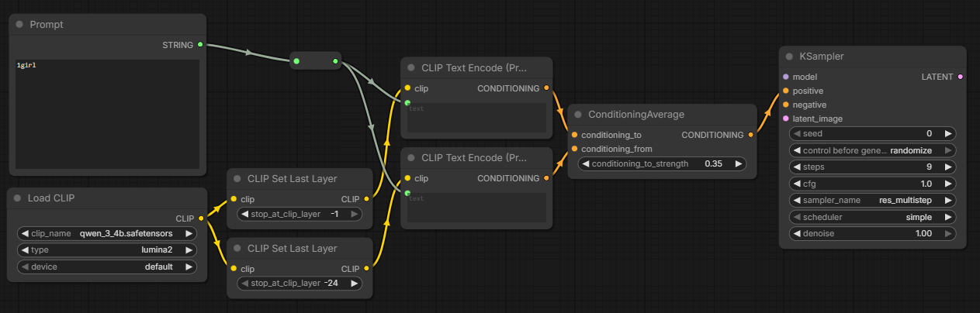Screen dimensions: 980x313
Task: Click the conditioning_from input port
Action: point(574,149)
